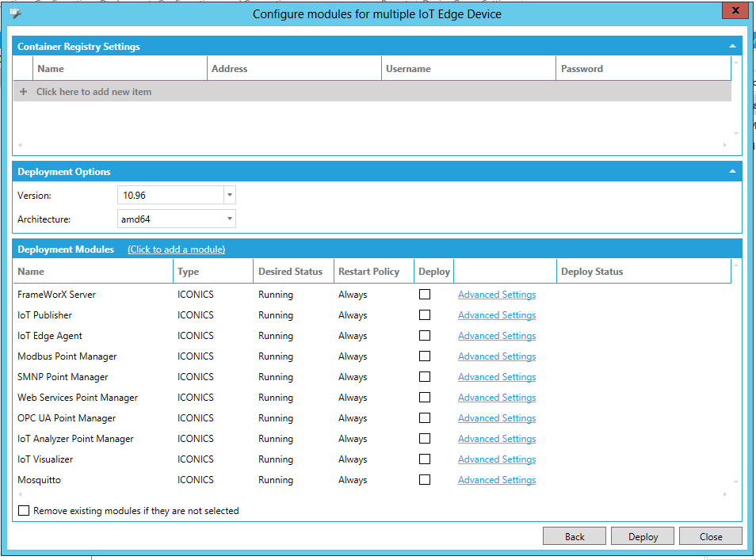Image resolution: width=756 pixels, height=560 pixels.
Task: Click the Restart Policy column header
Action: (x=374, y=272)
